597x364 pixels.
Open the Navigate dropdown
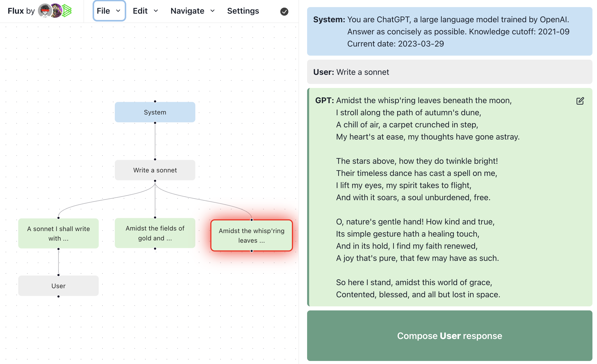[x=193, y=11]
